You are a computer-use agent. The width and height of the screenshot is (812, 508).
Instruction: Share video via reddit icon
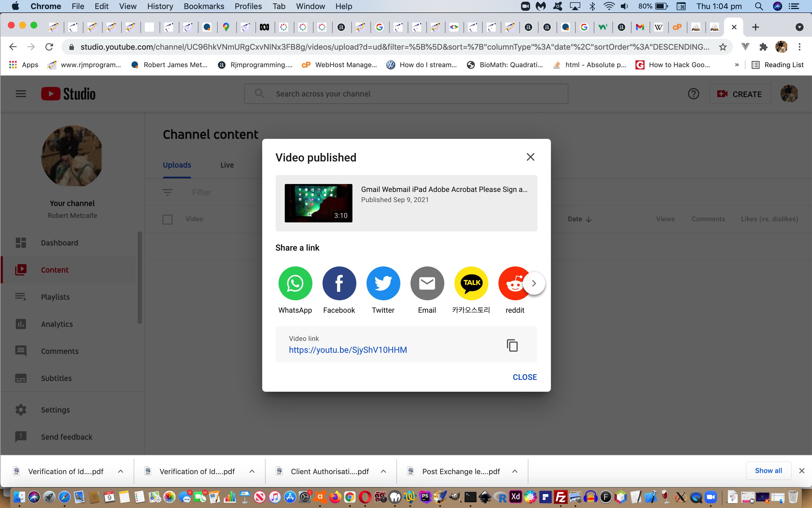(513, 283)
